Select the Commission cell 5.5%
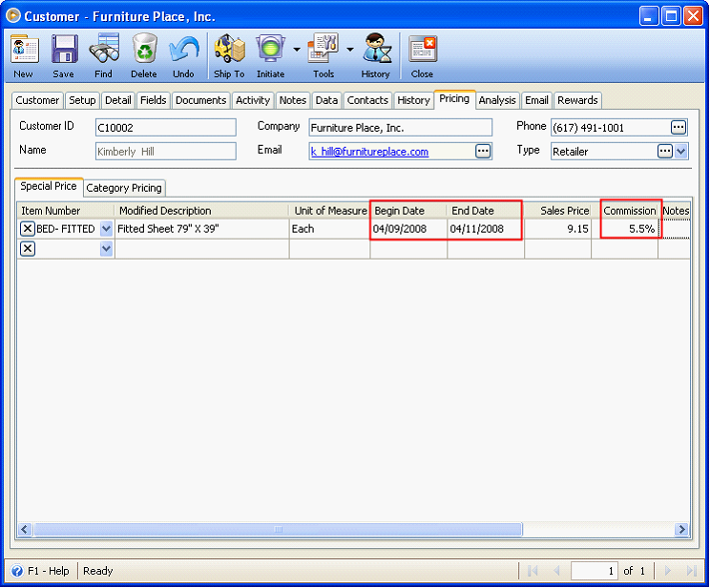 [625, 229]
